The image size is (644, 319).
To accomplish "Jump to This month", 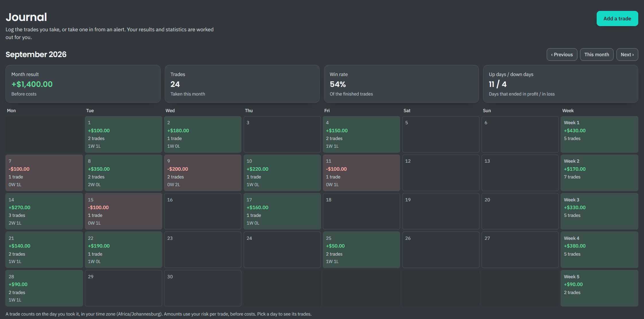I will pos(597,55).
